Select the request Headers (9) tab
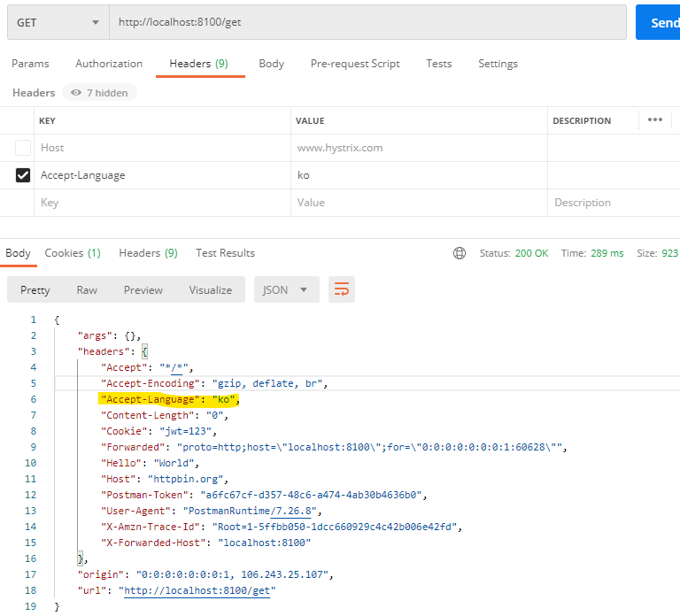This screenshot has width=680, height=616. [x=199, y=64]
